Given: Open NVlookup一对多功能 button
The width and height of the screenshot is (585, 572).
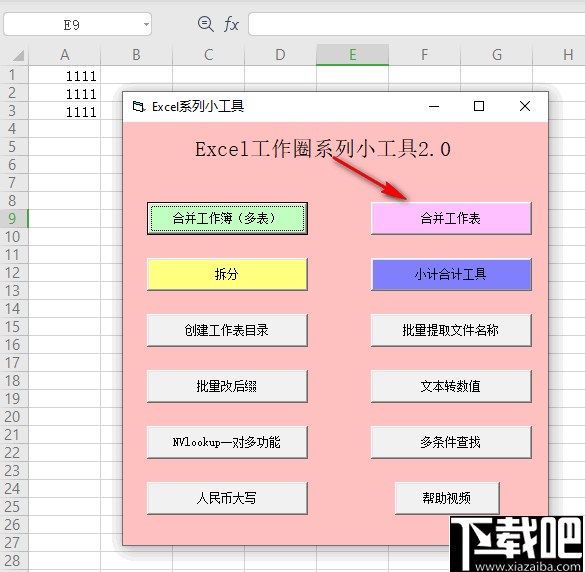Looking at the screenshot, I should click(x=227, y=442).
